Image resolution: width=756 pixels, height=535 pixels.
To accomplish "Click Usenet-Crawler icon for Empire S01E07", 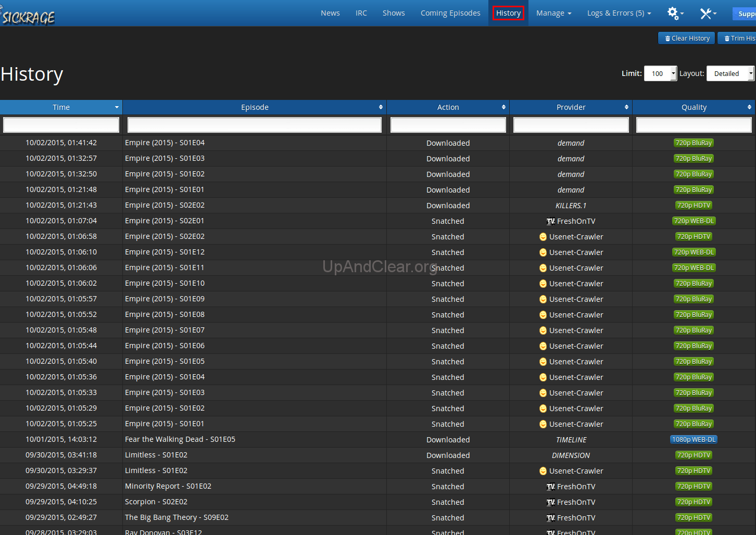I will (543, 330).
